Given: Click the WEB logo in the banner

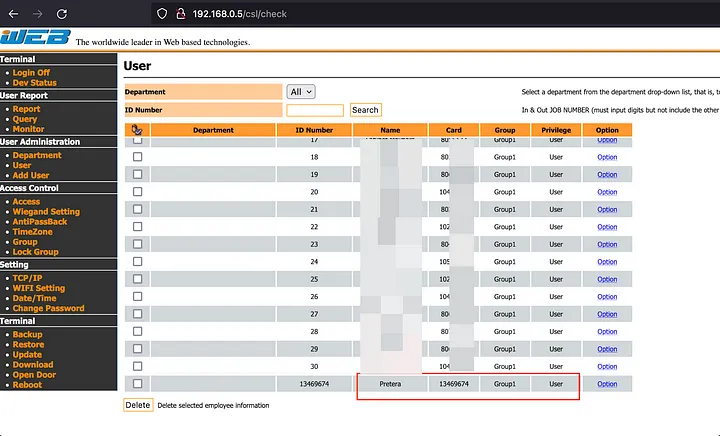Looking at the screenshot, I should pyautogui.click(x=35, y=38).
